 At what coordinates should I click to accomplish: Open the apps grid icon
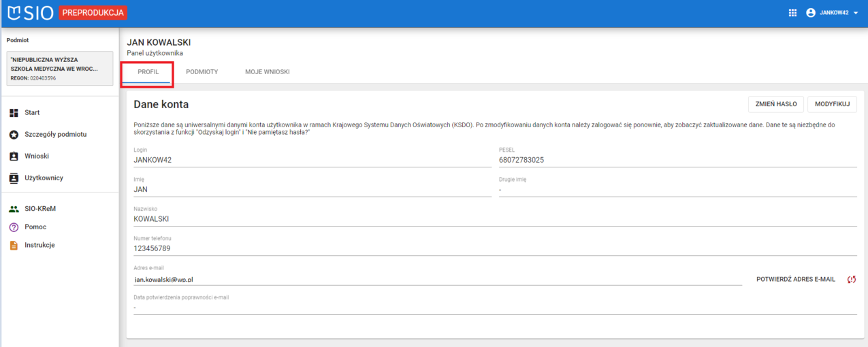point(792,13)
